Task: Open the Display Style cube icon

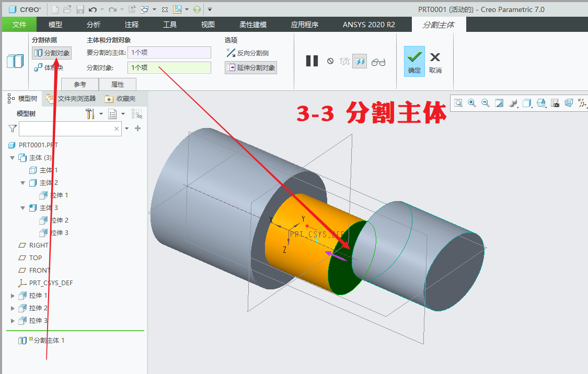Action: click(x=527, y=103)
